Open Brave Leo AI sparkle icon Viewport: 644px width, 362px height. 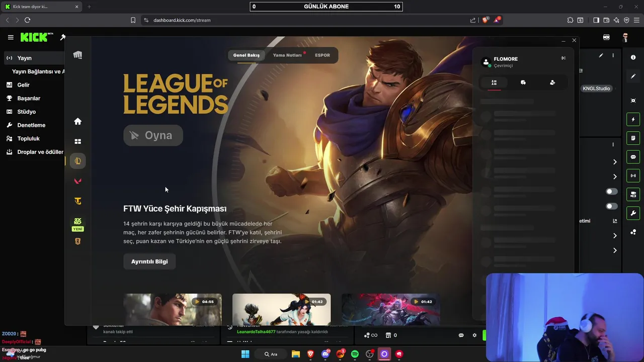tap(616, 20)
